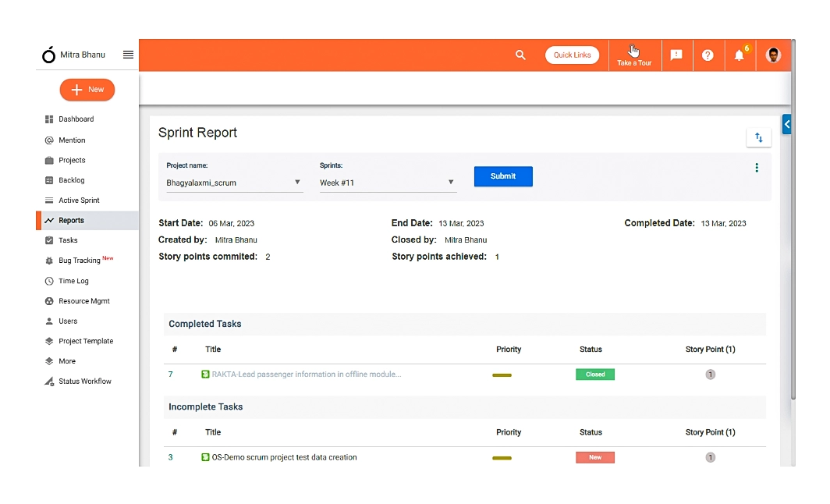
Task: Open the Help question mark icon
Action: pyautogui.click(x=708, y=55)
